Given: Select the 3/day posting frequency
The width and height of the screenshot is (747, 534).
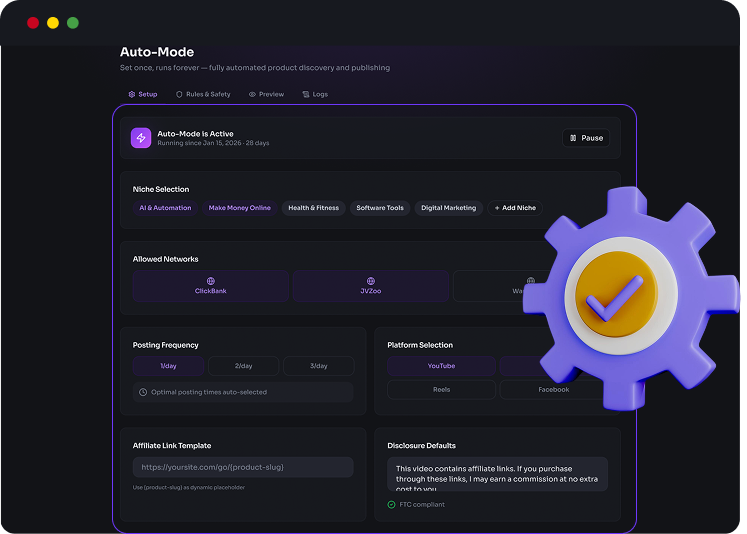Looking at the screenshot, I should click(319, 366).
